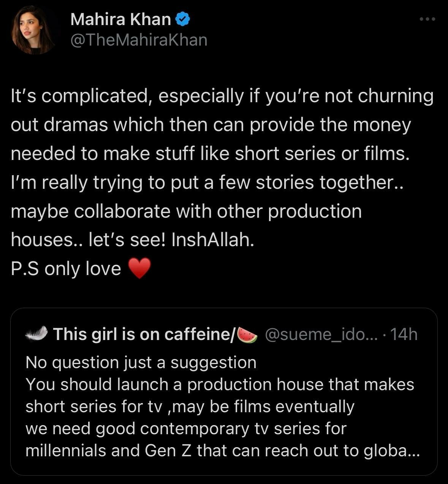Image resolution: width=448 pixels, height=484 pixels.
Task: Open Mahira Khan's profile picture
Action: click(33, 30)
